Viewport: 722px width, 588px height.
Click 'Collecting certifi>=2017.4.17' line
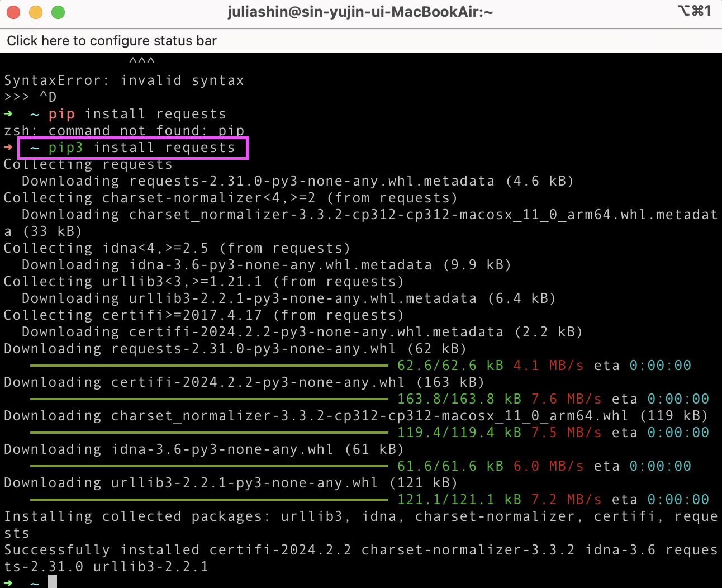(204, 315)
